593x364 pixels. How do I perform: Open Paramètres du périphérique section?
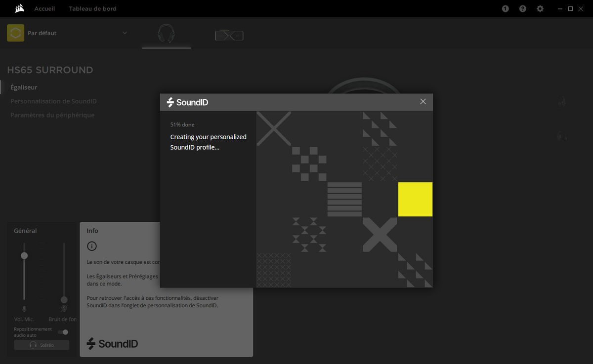pos(52,115)
